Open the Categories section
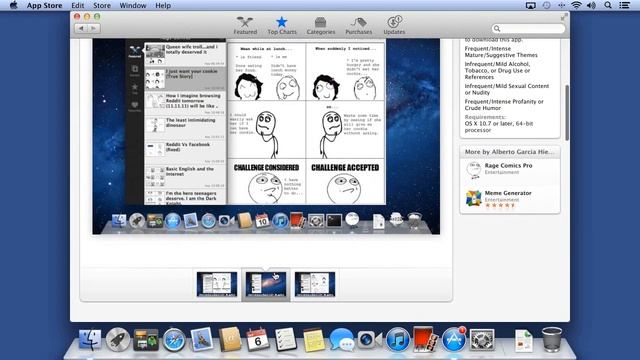 (320, 26)
